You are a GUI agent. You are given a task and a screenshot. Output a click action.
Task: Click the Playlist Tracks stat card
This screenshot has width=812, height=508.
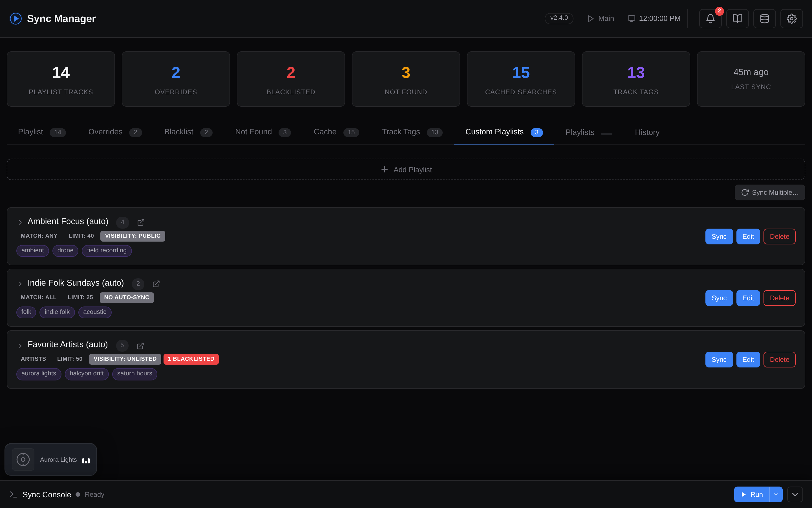click(61, 79)
